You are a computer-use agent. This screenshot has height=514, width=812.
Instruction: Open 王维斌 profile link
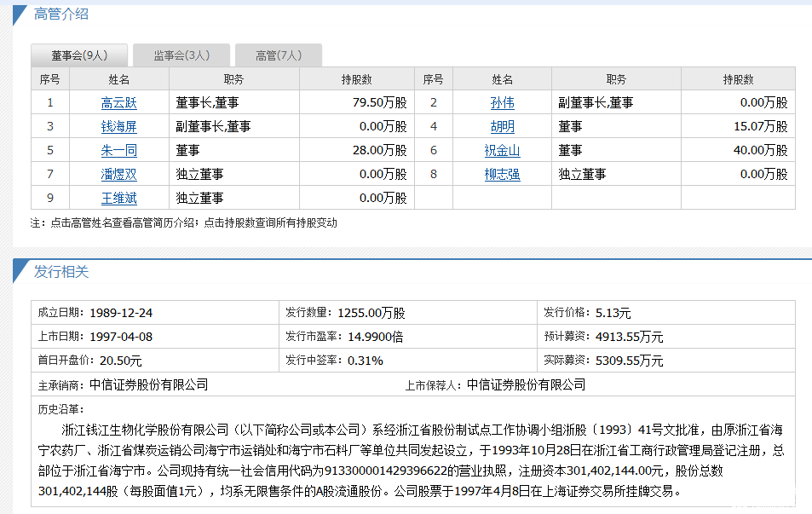(119, 198)
